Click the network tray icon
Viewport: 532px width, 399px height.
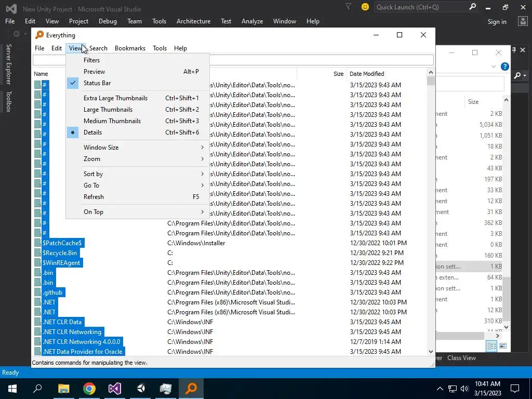(x=453, y=389)
